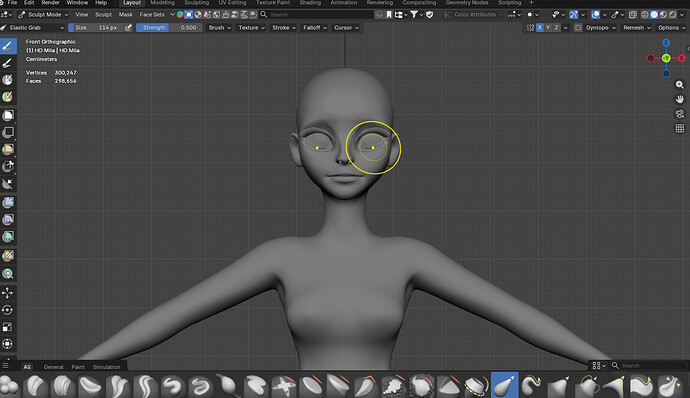Adjust the brush Strength slider
This screenshot has width=690, height=398.
[x=169, y=28]
